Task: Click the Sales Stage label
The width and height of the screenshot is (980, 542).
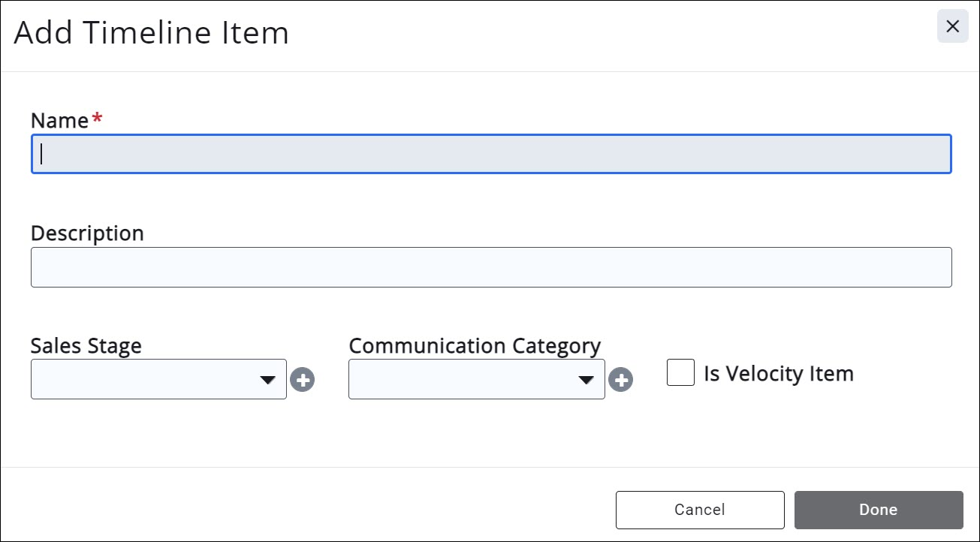Action: click(86, 346)
